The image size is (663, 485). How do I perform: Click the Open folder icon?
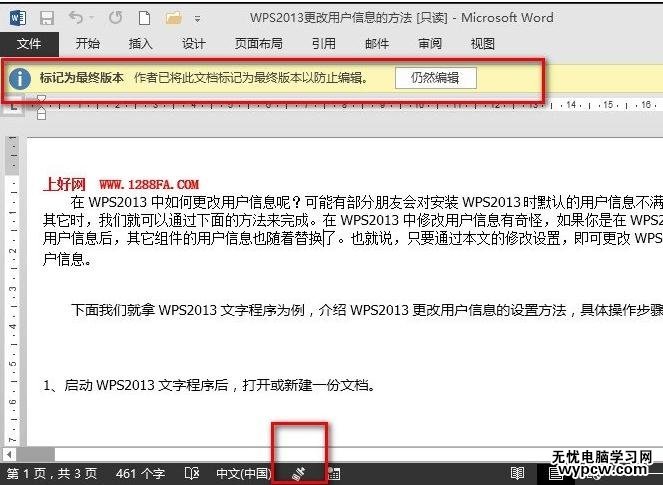point(174,18)
